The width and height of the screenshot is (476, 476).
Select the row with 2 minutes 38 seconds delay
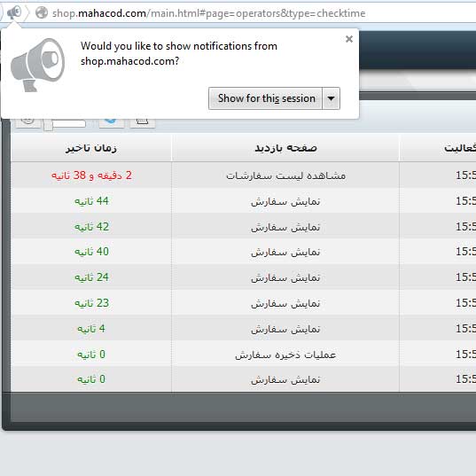pyautogui.click(x=244, y=175)
